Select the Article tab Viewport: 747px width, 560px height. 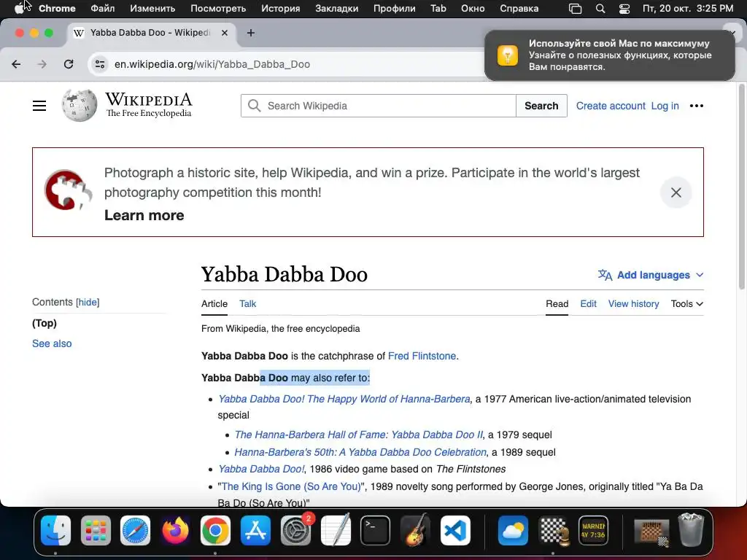(x=214, y=304)
